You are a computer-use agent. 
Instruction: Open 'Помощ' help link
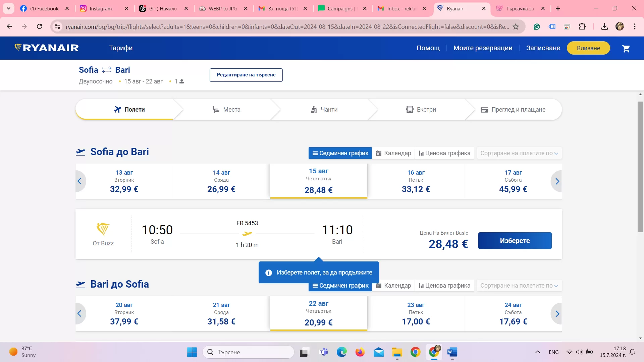(x=428, y=48)
